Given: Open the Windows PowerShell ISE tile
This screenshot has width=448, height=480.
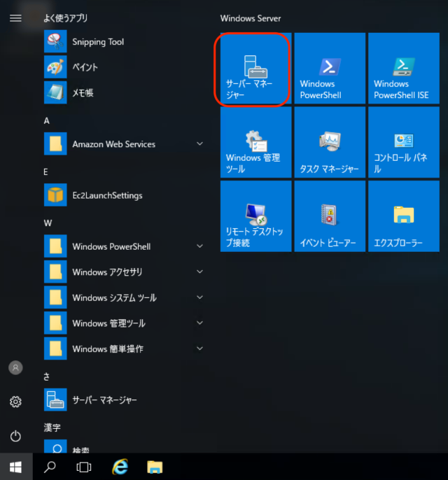Looking at the screenshot, I should point(404,69).
